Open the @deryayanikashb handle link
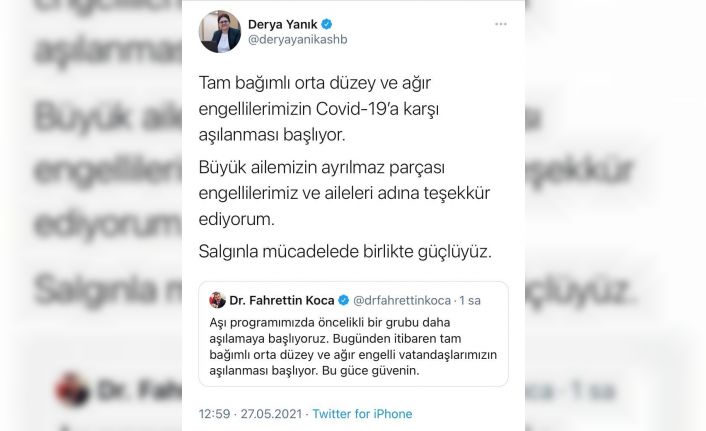The image size is (706, 431). tap(298, 40)
